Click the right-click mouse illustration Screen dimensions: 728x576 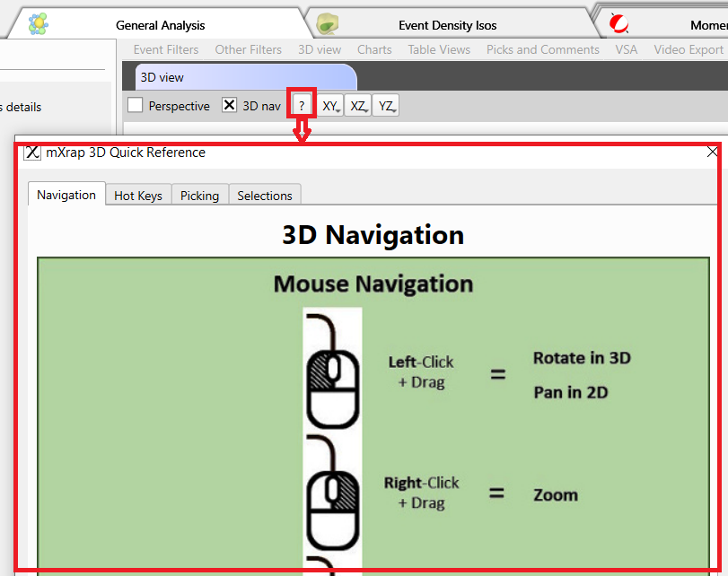pyautogui.click(x=332, y=492)
